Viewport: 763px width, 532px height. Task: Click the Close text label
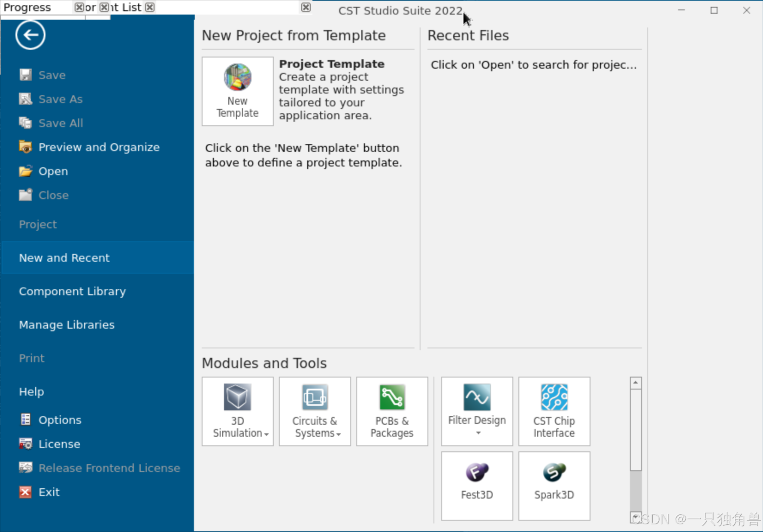54,195
